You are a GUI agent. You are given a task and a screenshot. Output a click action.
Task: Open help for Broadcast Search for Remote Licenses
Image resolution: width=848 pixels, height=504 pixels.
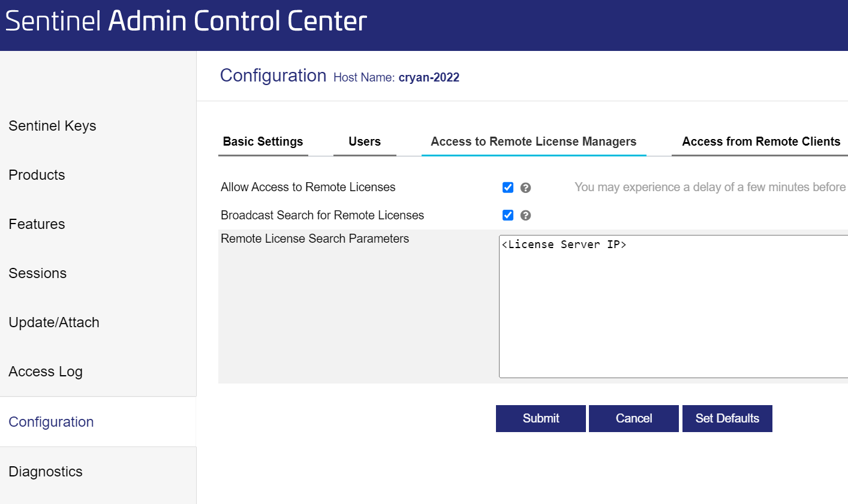(526, 215)
